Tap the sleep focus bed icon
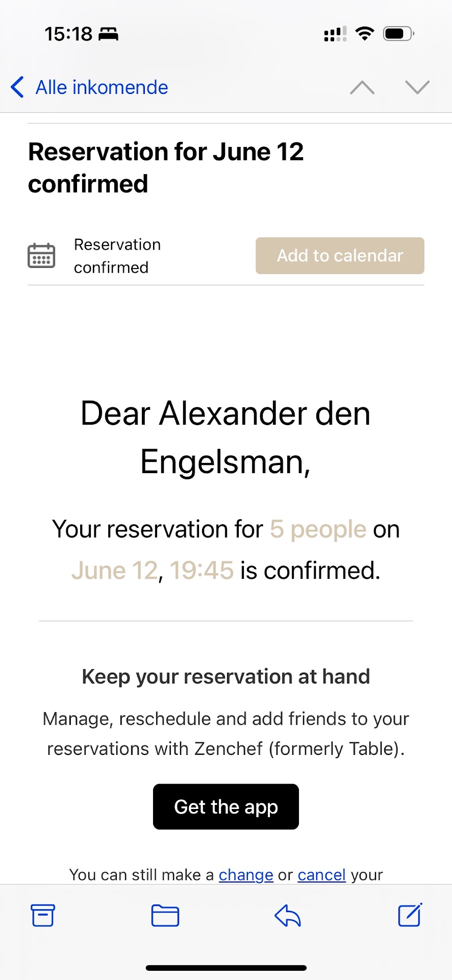This screenshot has height=980, width=452. (x=109, y=34)
